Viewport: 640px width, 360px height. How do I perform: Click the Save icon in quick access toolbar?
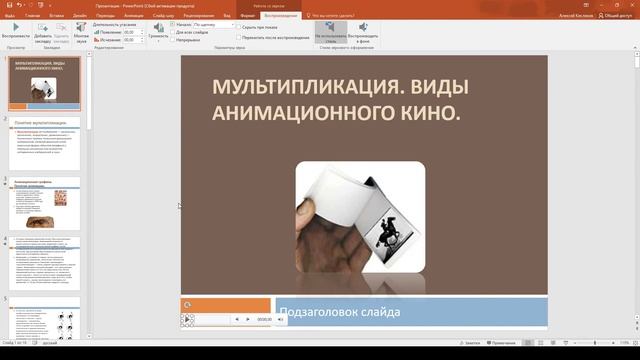[x=9, y=5]
